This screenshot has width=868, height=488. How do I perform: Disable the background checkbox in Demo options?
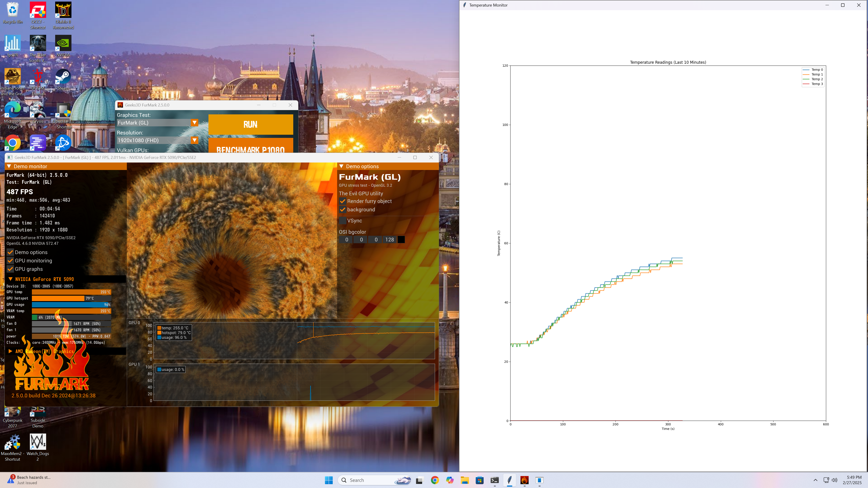343,209
